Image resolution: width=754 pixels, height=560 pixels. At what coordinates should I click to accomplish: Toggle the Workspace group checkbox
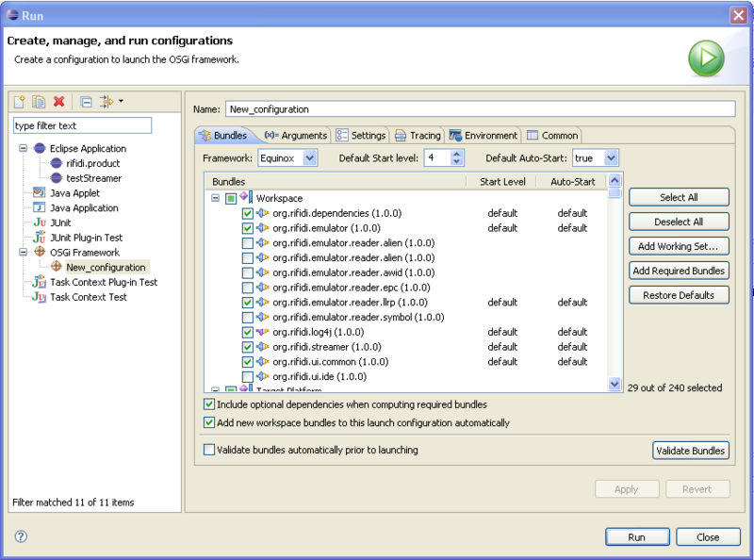[x=231, y=198]
